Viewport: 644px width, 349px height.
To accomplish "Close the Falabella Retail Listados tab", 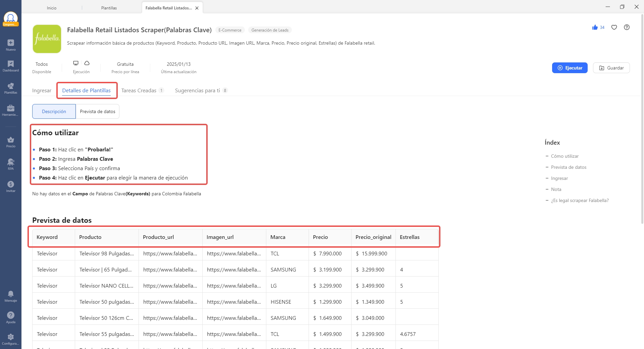I will point(197,8).
